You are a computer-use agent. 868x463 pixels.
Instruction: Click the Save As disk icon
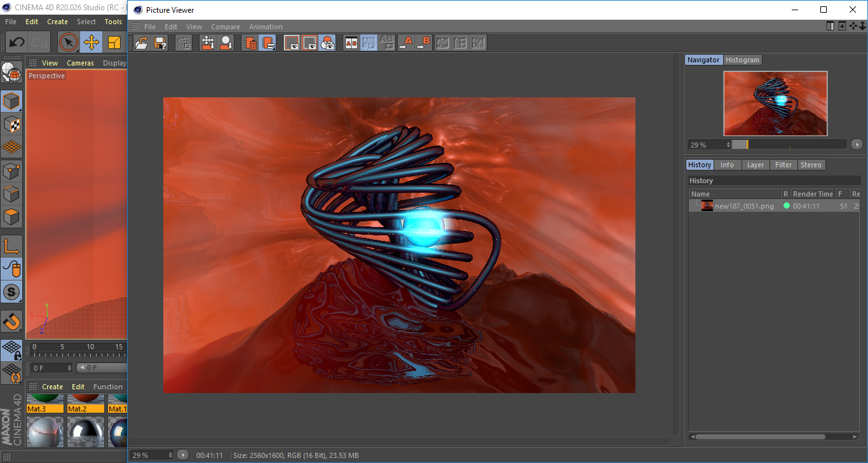tap(160, 43)
